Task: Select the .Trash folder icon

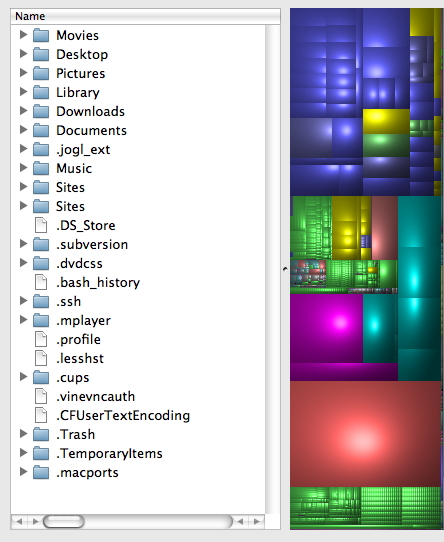Action: [x=41, y=434]
